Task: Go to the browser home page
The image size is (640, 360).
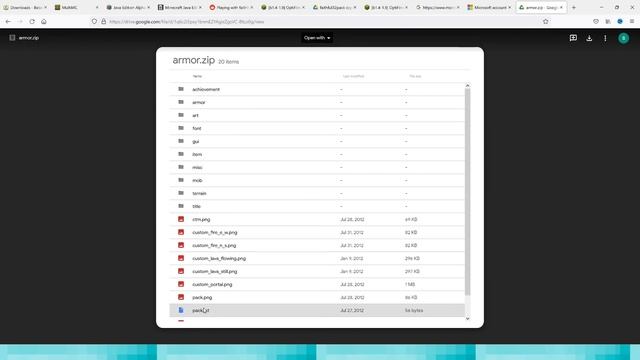Action: [x=44, y=21]
